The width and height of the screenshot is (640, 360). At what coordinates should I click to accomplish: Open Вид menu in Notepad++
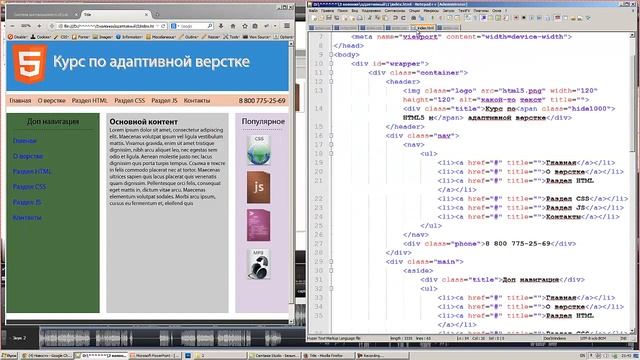tap(355, 10)
